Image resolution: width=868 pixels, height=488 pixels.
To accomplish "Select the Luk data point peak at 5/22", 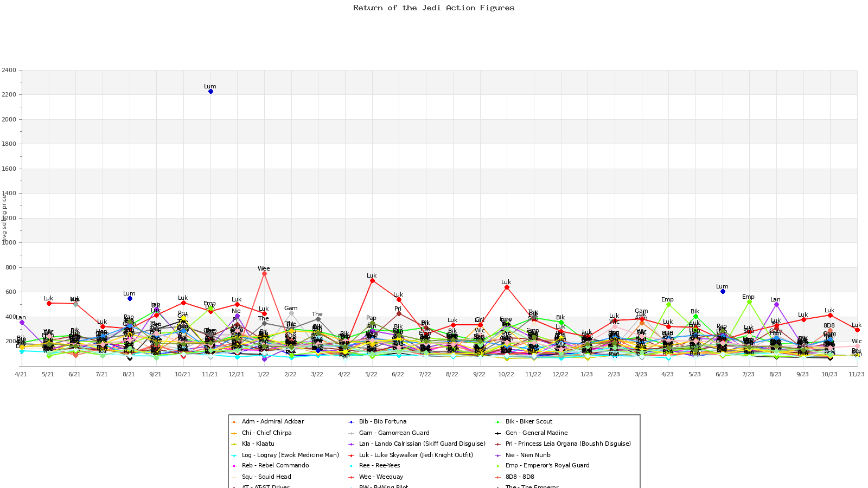I will [372, 281].
